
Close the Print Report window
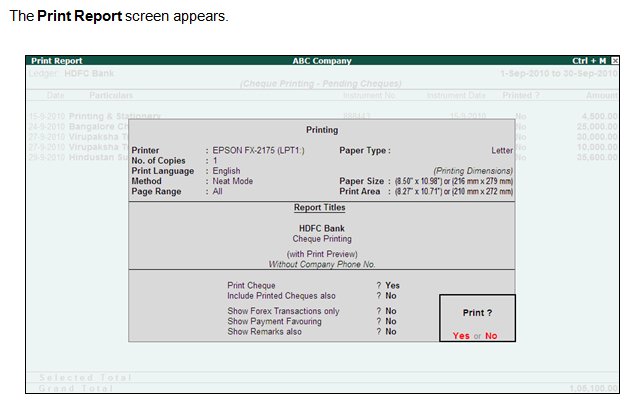pos(615,61)
